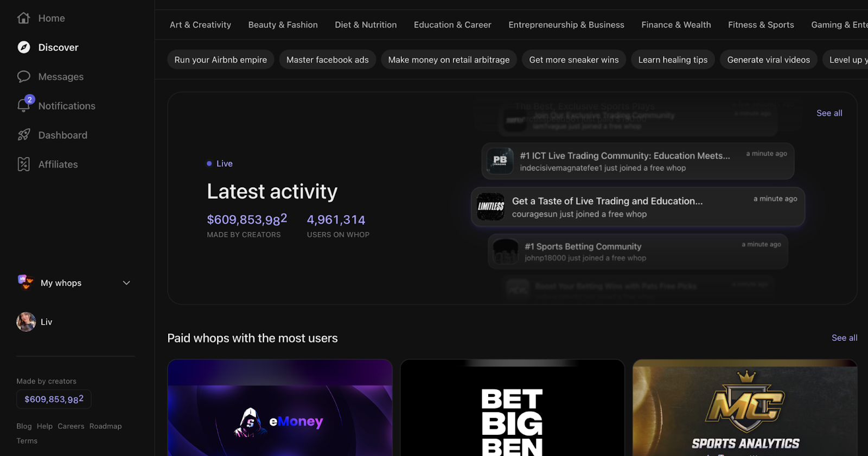Image resolution: width=868 pixels, height=456 pixels.
Task: Click the Home house icon
Action: click(23, 18)
